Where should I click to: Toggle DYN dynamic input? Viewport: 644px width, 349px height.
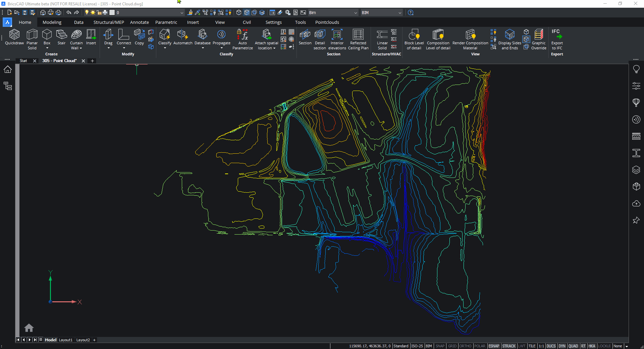tap(562, 346)
